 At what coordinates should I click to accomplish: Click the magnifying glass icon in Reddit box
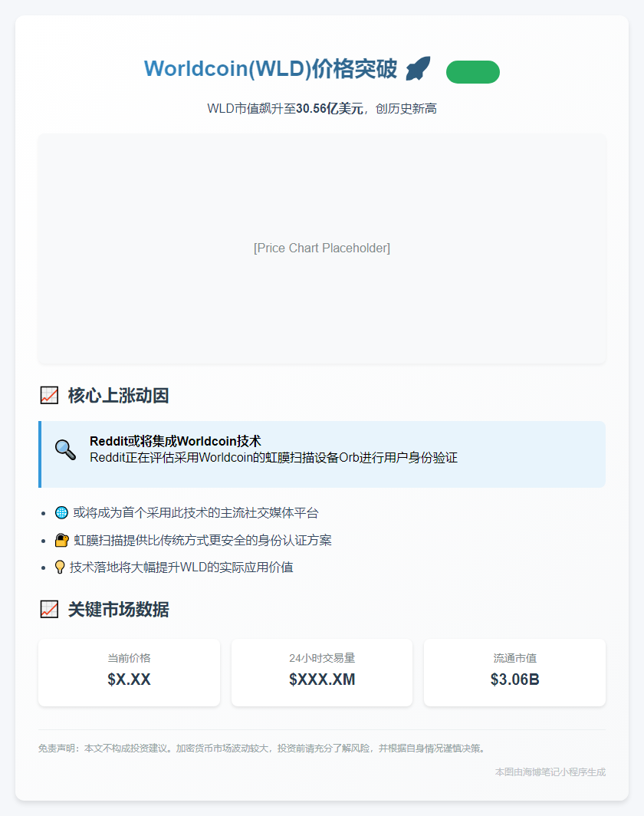click(x=65, y=450)
